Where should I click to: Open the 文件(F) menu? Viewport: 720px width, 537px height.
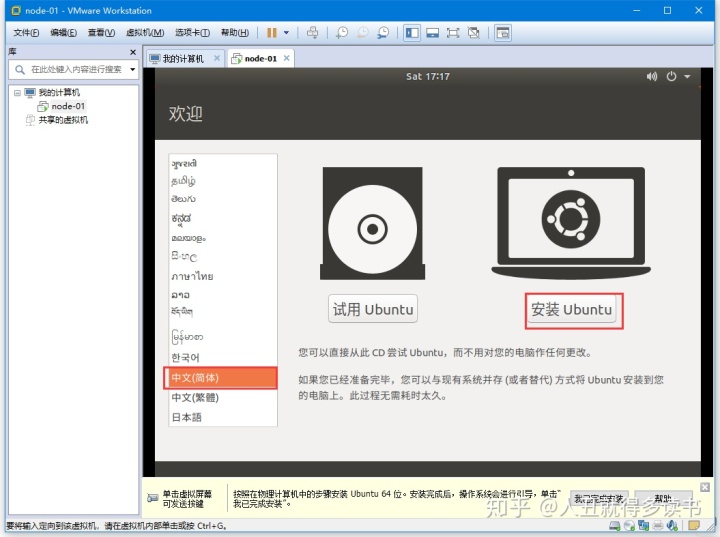coord(26,33)
